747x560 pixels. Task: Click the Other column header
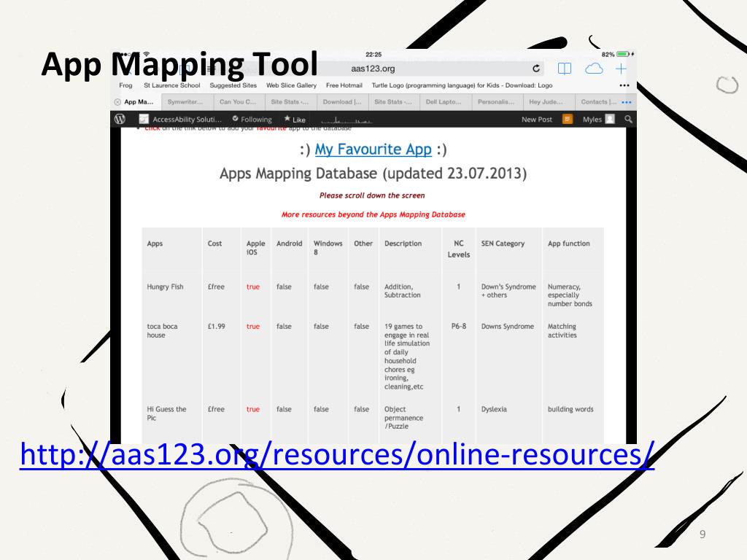[x=363, y=244]
